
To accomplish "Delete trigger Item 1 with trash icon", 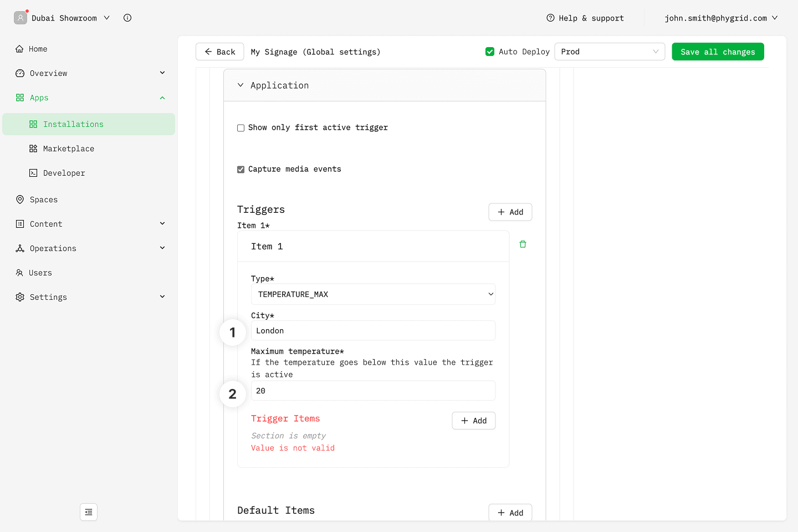I will (523, 244).
